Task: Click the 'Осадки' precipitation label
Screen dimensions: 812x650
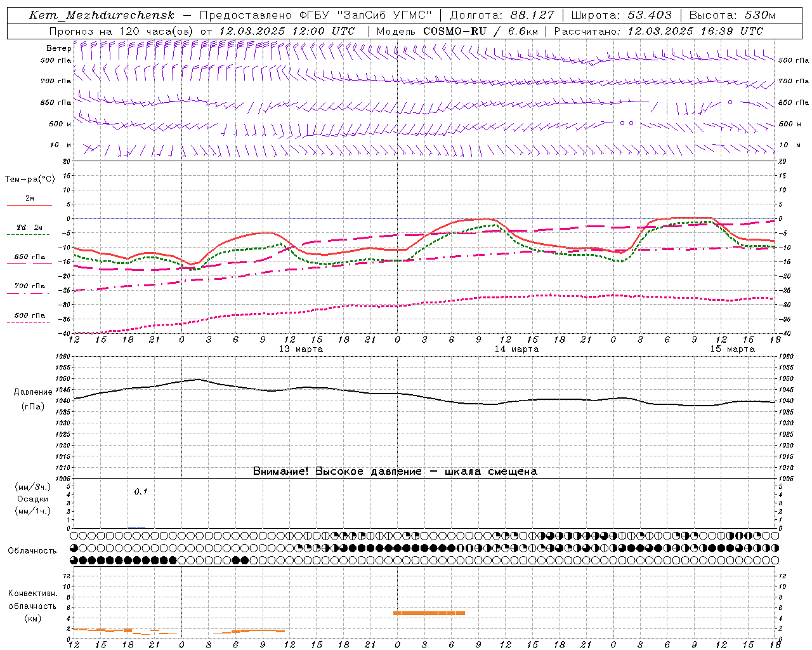Action: [33, 499]
